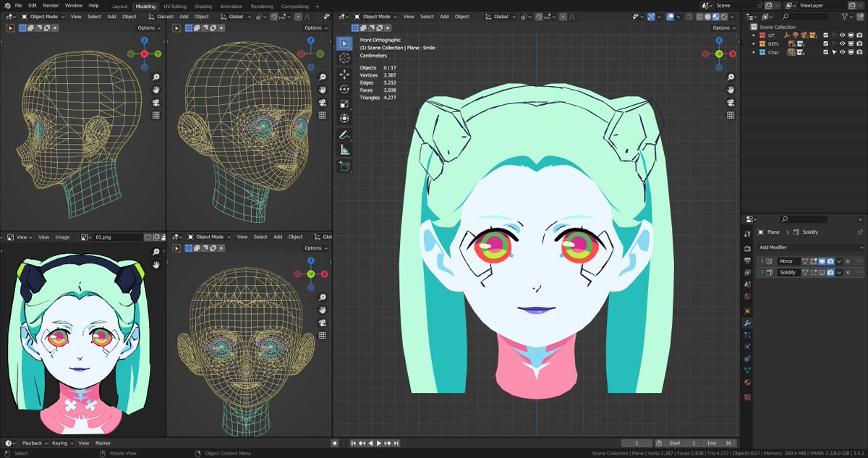Toggle Mirror modifier realtime viewport display
Viewport: 868px width, 458px height.
coord(822,261)
